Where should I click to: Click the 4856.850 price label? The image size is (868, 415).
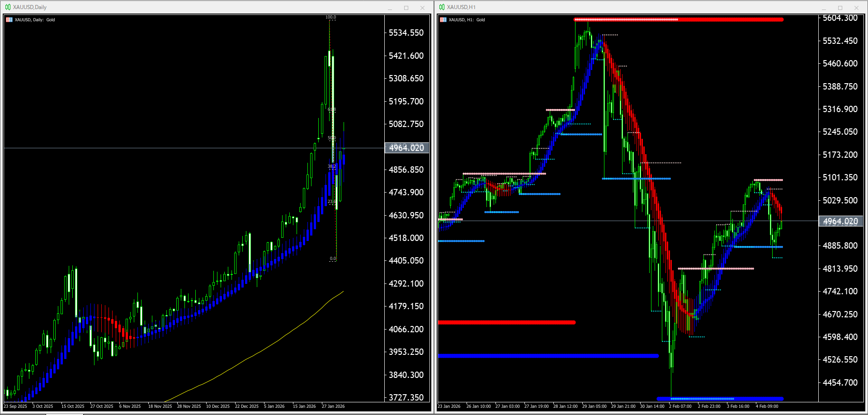click(406, 170)
